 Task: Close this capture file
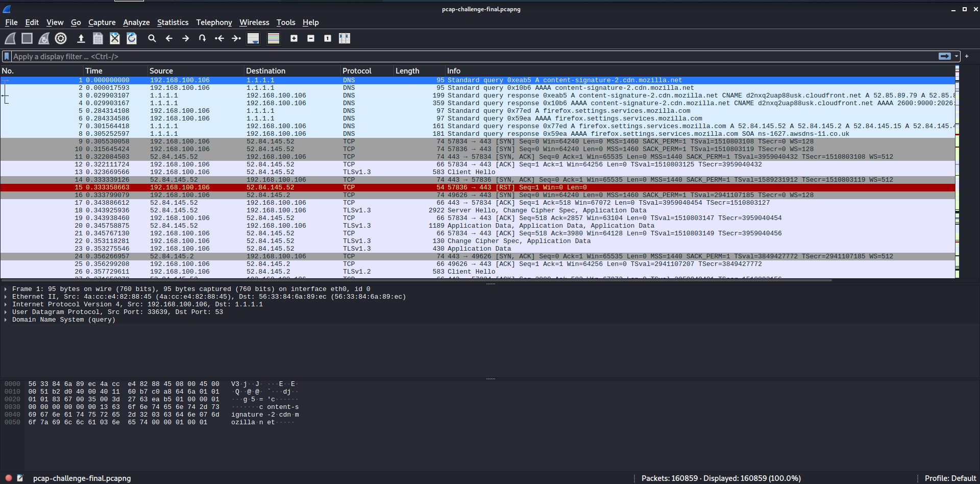[x=115, y=38]
